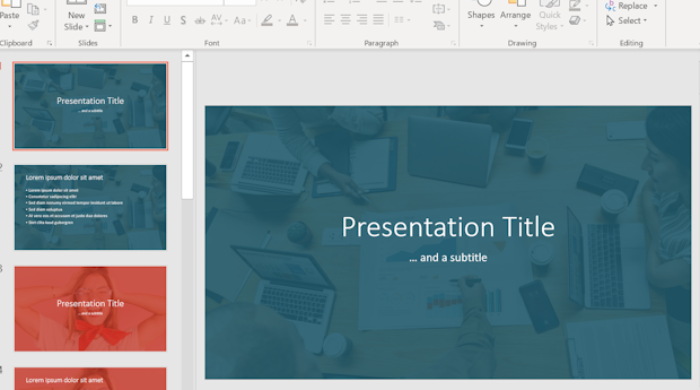Click the strikethrough abc icon
The image size is (700, 390).
click(x=200, y=20)
